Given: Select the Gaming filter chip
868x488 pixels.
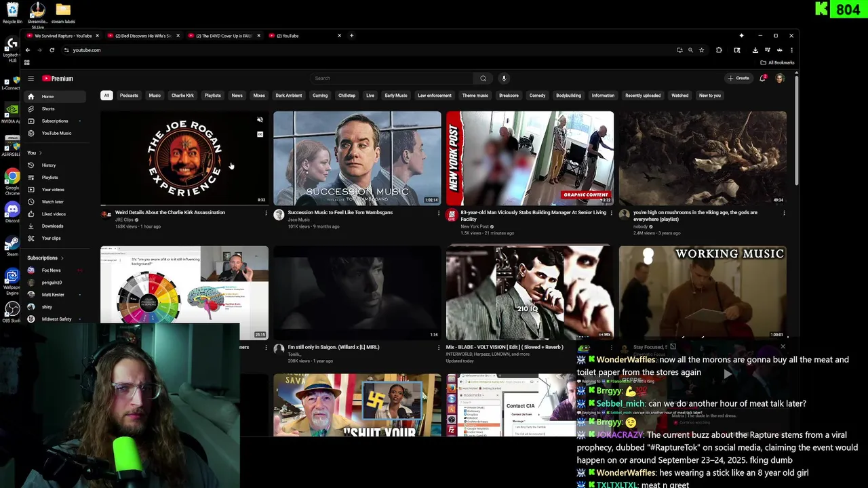Looking at the screenshot, I should click(320, 96).
